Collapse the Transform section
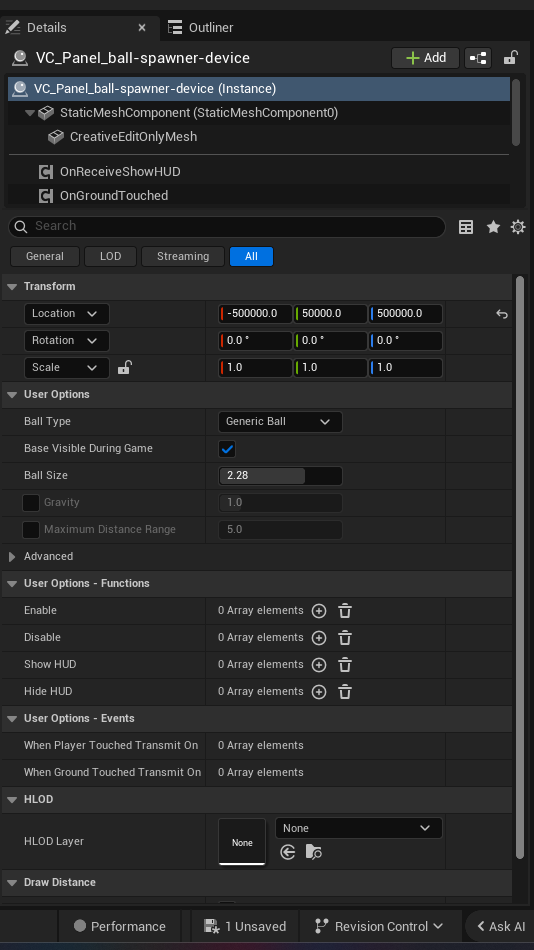The width and height of the screenshot is (534, 950). (12, 287)
